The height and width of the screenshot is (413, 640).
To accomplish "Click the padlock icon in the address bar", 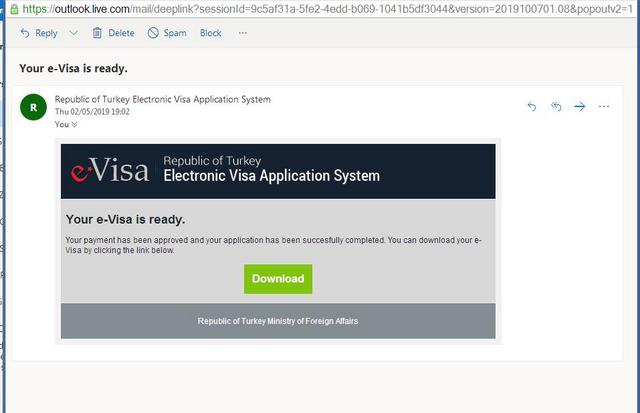I will pyautogui.click(x=14, y=9).
